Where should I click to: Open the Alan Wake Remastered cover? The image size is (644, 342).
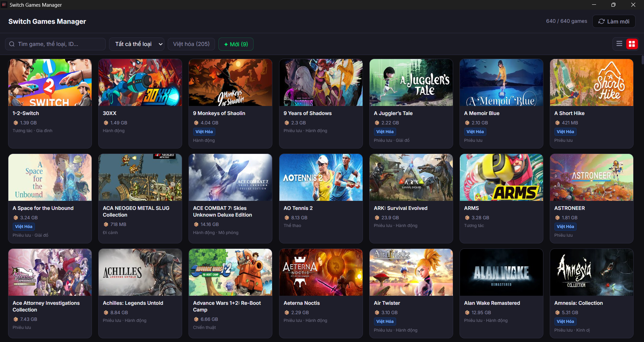501,272
